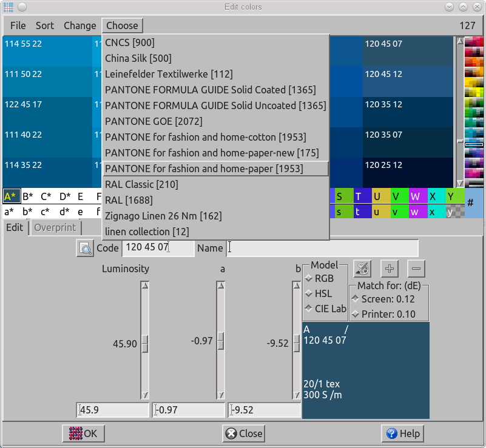Pick the 120 35 07 color swatch
The height and width of the screenshot is (448, 486).
[408, 142]
